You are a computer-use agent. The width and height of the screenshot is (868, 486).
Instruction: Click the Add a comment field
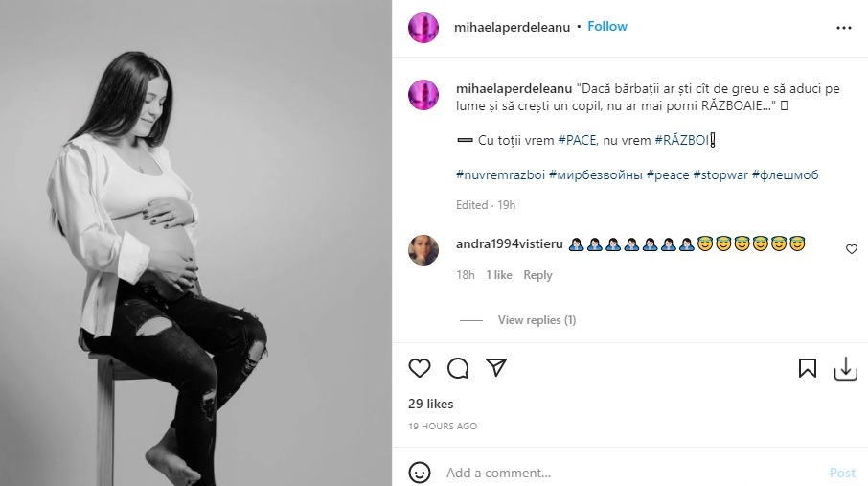tap(623, 473)
